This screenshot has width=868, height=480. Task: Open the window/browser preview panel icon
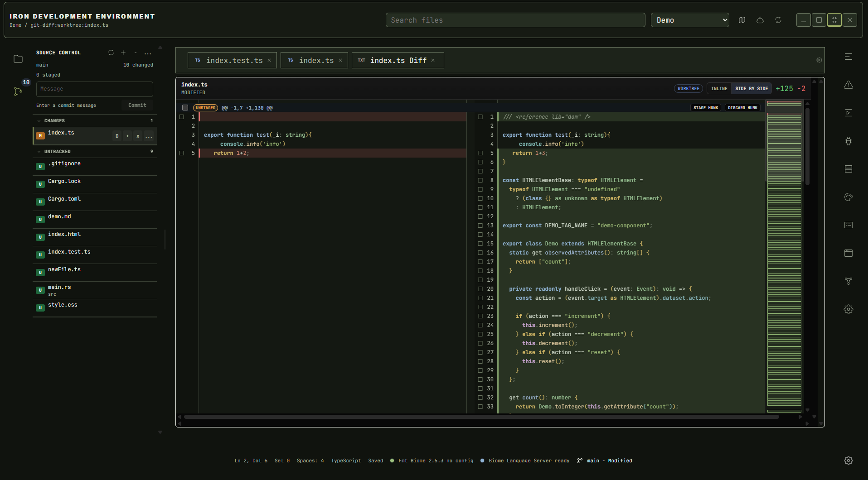coord(849,253)
